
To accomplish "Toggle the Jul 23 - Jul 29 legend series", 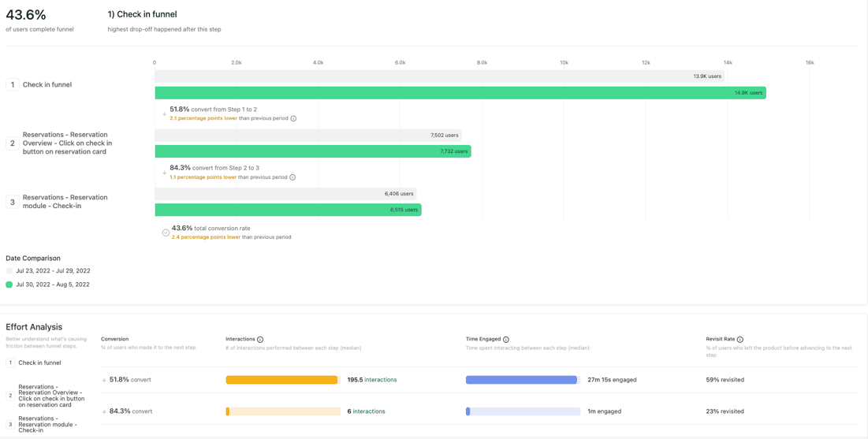I will (x=9, y=271).
